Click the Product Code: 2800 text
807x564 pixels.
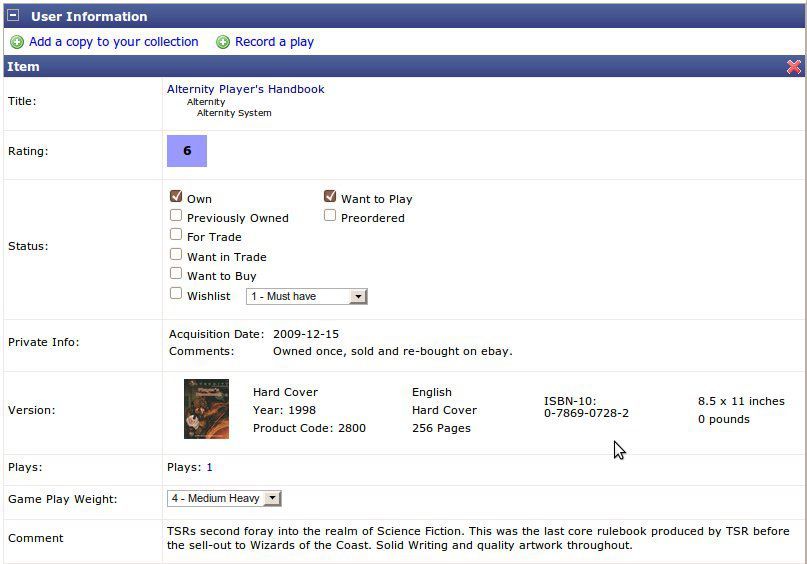(309, 428)
